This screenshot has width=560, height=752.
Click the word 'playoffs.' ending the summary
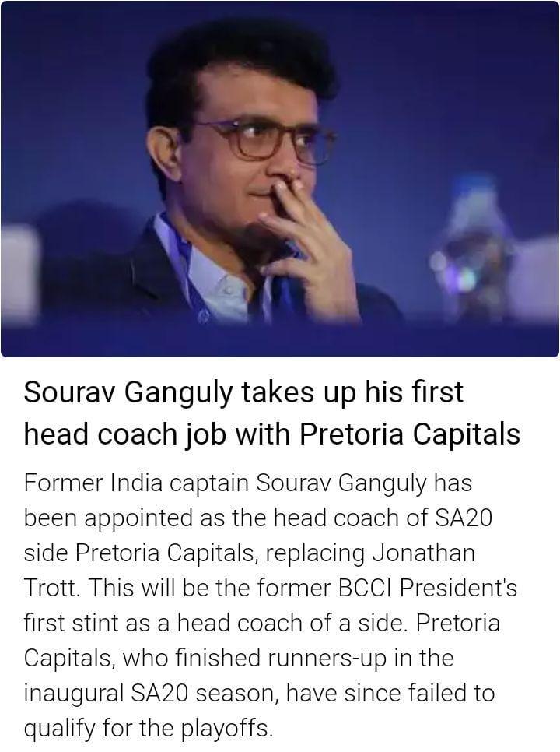pos(227,729)
